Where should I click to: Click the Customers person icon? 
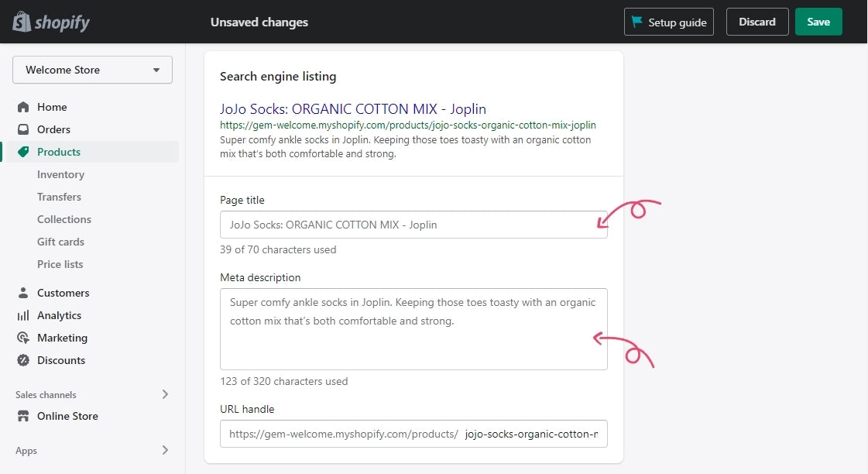coord(23,292)
